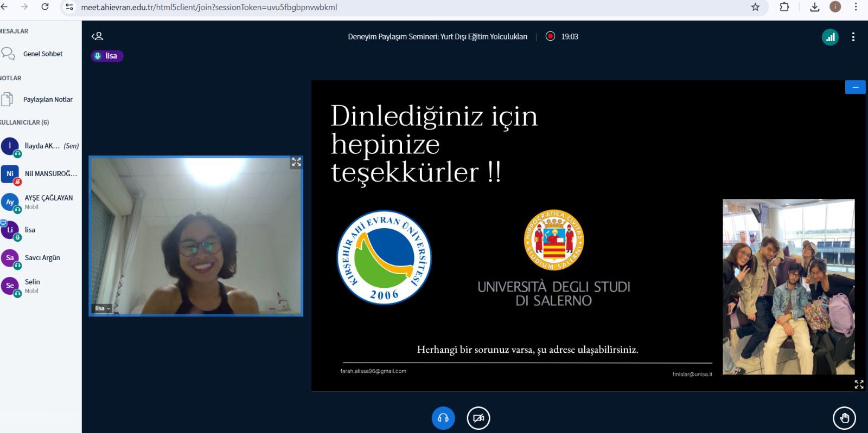Open connection status signal icon
Image resolution: width=868 pixels, height=433 pixels.
pos(830,37)
